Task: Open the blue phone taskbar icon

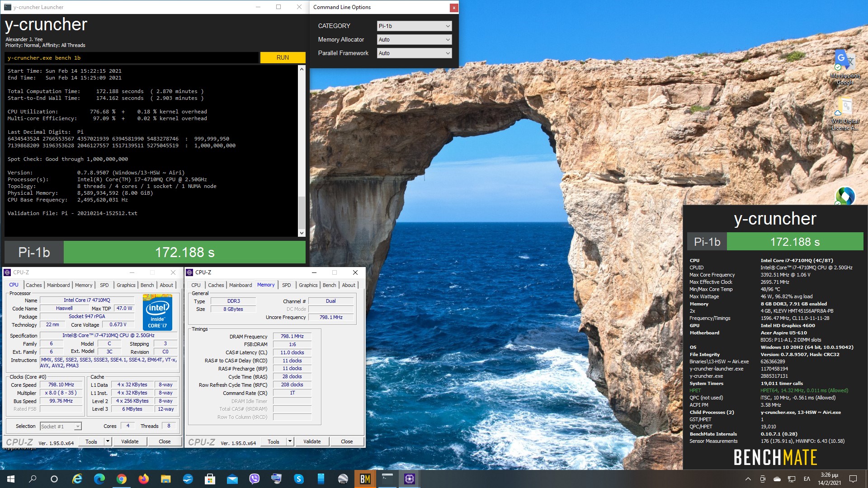Action: 321,479
